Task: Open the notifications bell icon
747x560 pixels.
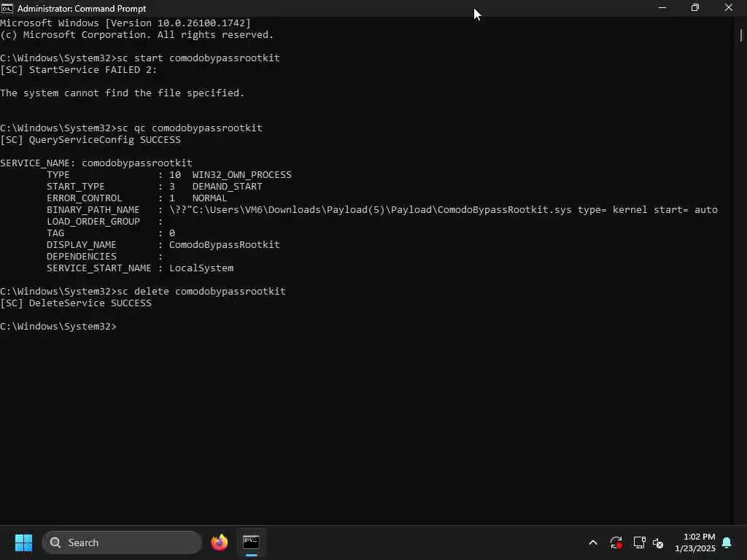Action: coord(727,542)
